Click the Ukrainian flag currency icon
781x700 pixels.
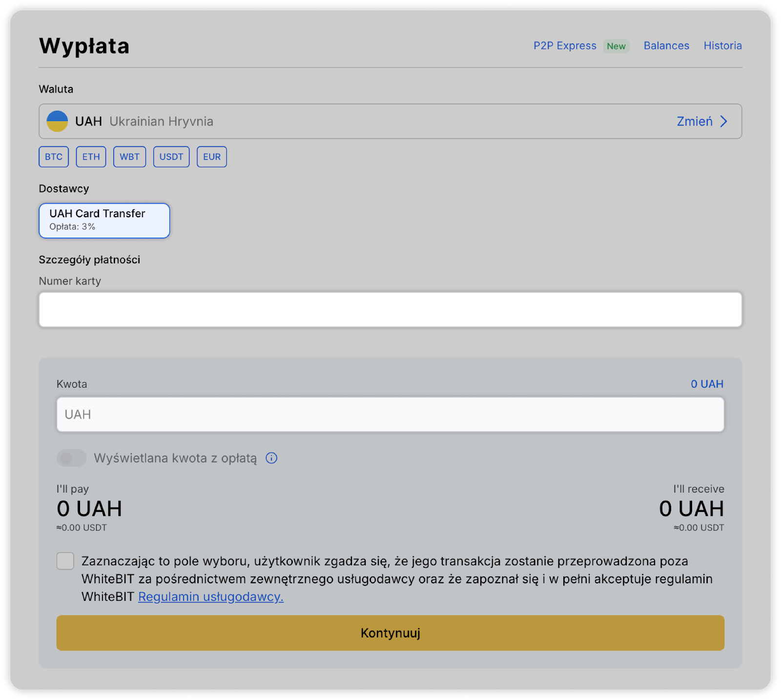[57, 121]
